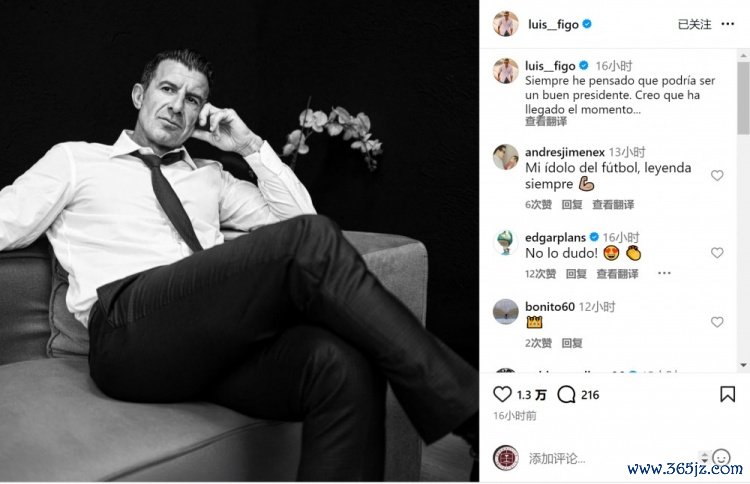Expand translation for andresjimenex's comment

point(613,204)
